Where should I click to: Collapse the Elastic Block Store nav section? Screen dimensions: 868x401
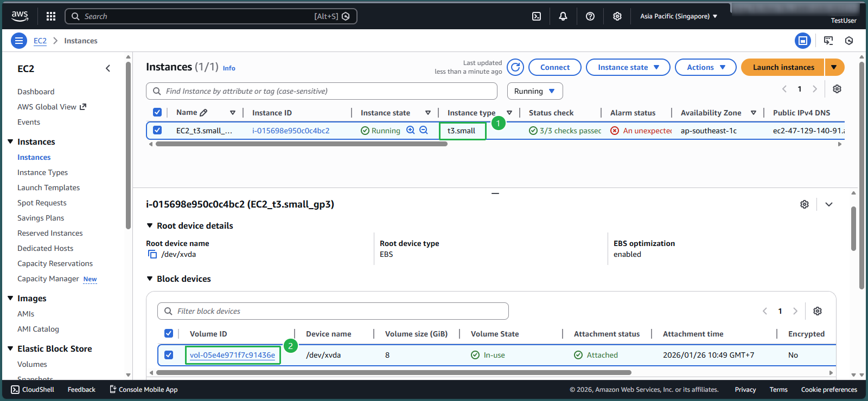coord(10,348)
